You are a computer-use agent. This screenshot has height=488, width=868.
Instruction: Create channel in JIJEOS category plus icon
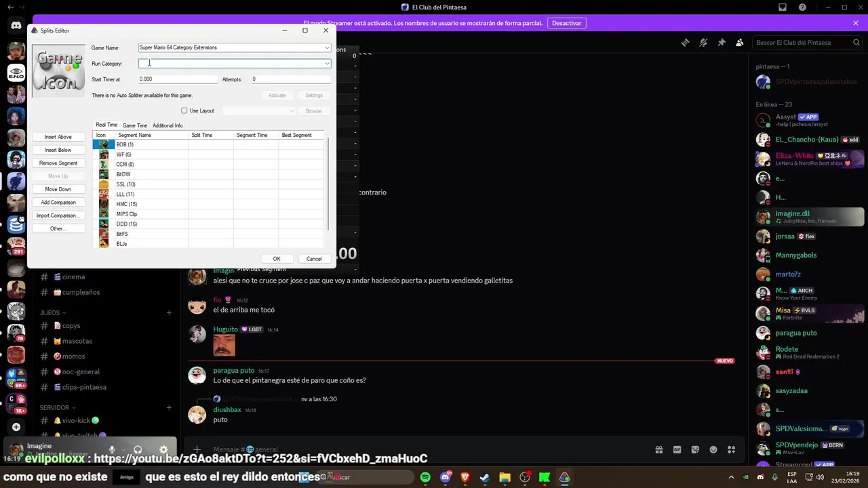coord(169,312)
